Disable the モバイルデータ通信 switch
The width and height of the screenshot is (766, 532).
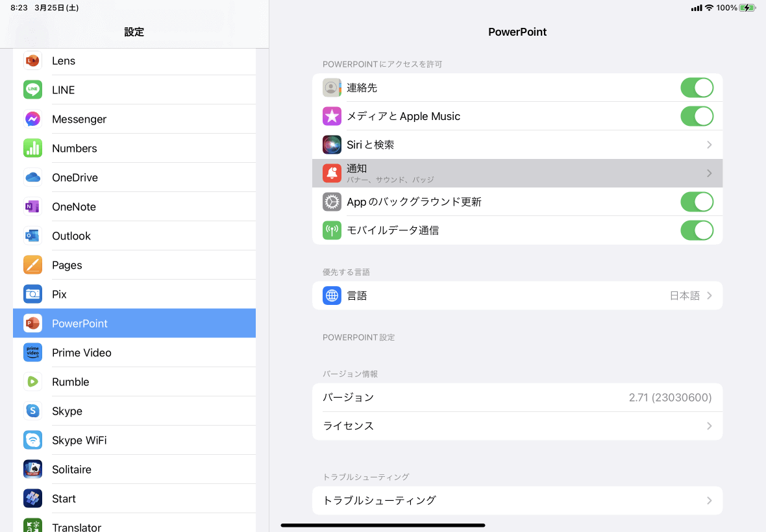click(697, 230)
